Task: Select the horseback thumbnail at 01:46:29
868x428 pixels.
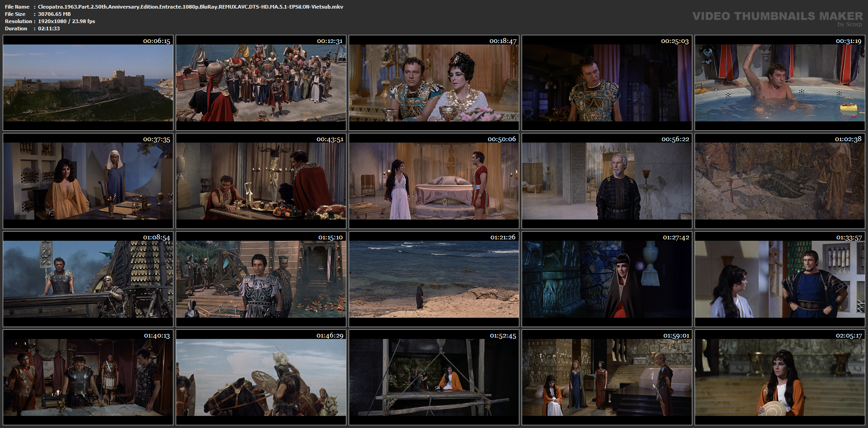Action: [x=261, y=377]
